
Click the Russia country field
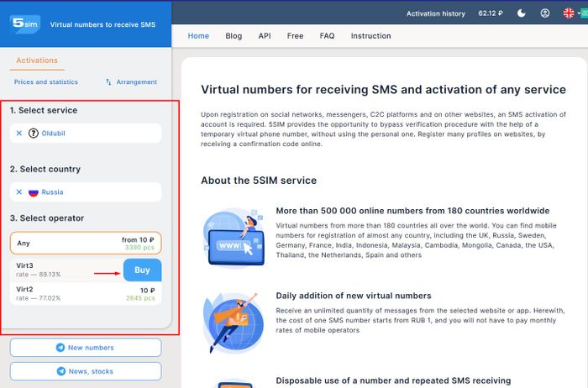(86, 192)
